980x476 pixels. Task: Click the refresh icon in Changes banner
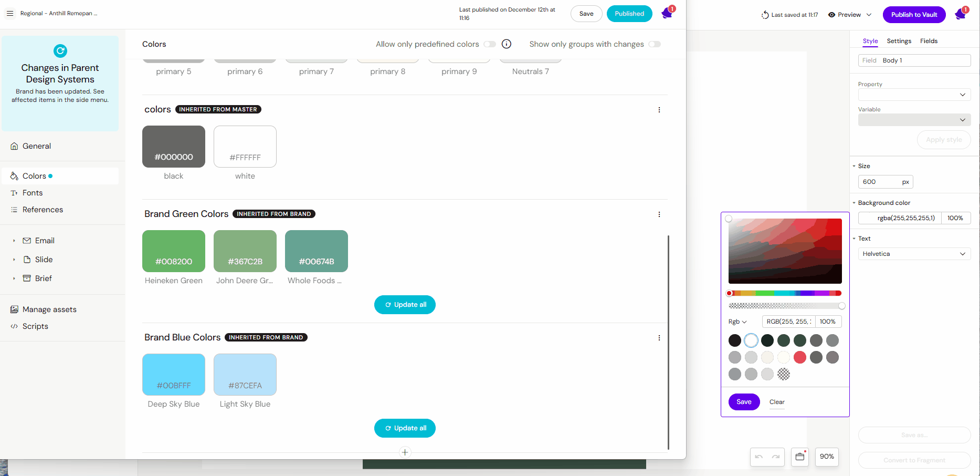pos(60,51)
